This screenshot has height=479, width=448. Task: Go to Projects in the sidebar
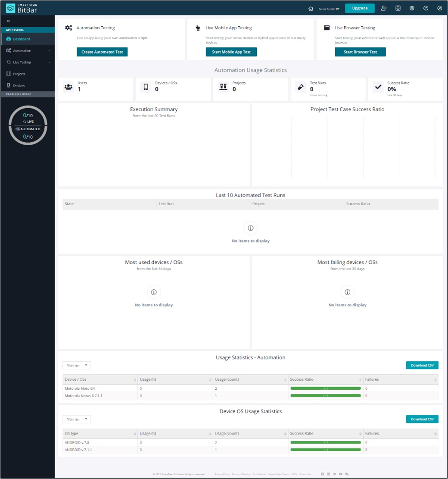[19, 74]
